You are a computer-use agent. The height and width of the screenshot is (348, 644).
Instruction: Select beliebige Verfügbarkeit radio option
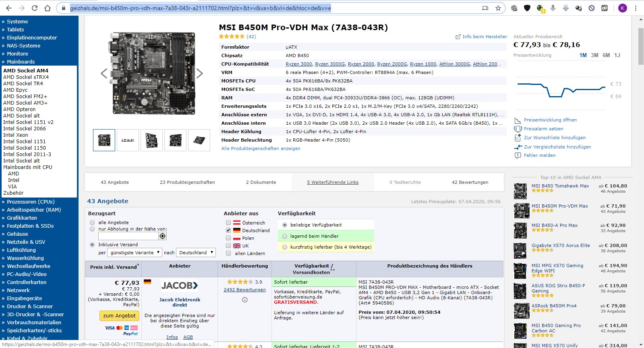tap(285, 225)
